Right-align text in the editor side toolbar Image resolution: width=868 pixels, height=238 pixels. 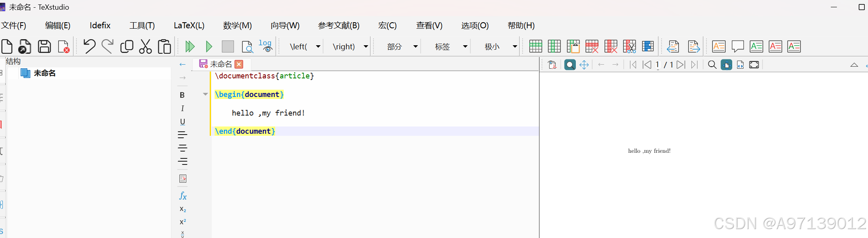pos(182,161)
